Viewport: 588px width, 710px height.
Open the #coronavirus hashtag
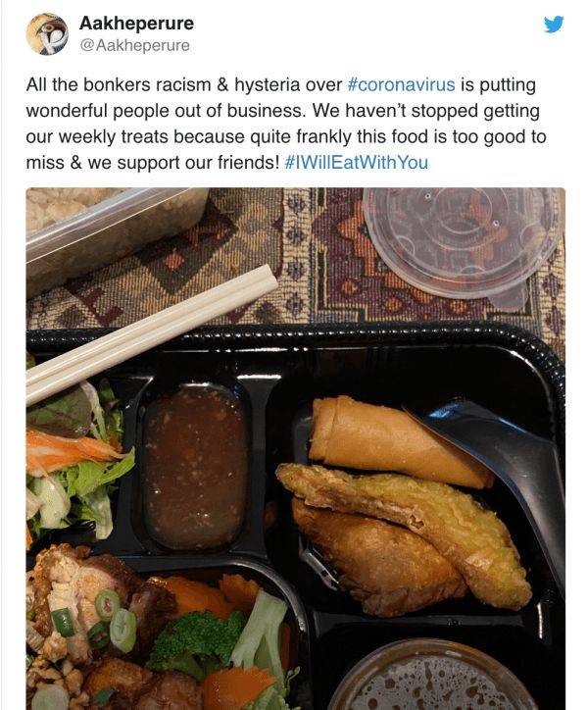[402, 84]
